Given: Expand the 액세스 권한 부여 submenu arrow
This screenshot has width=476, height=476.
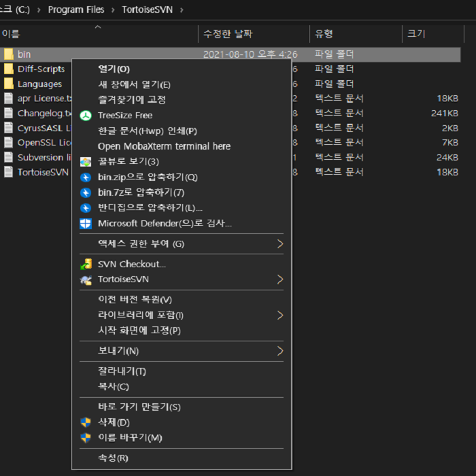Looking at the screenshot, I should (280, 243).
